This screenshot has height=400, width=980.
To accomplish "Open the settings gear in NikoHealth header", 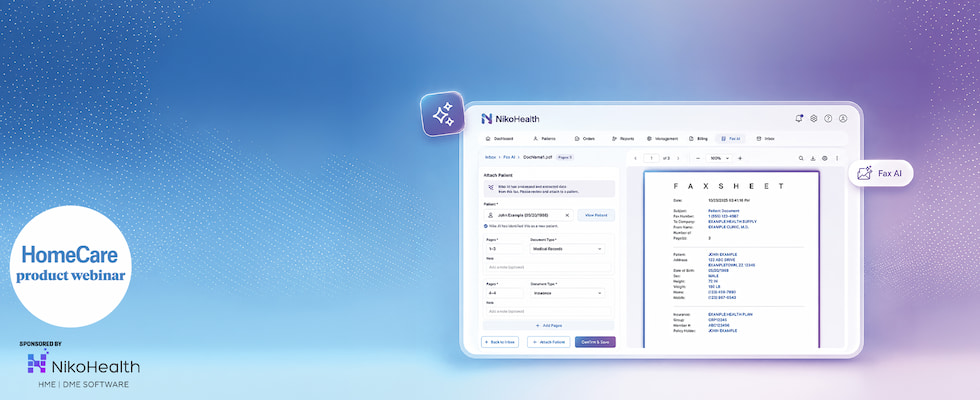I will click(814, 118).
